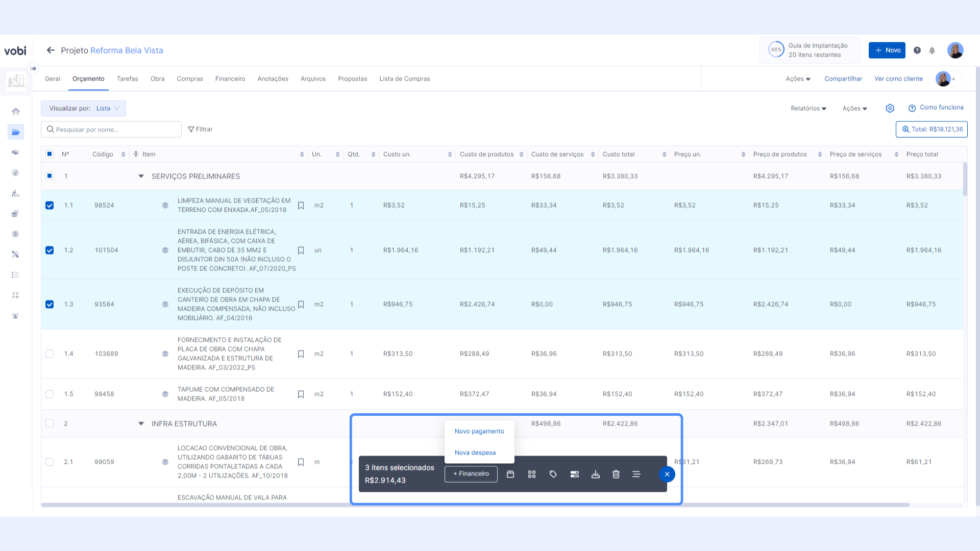Click Ver como cliente link
The width and height of the screenshot is (980, 551).
point(898,79)
